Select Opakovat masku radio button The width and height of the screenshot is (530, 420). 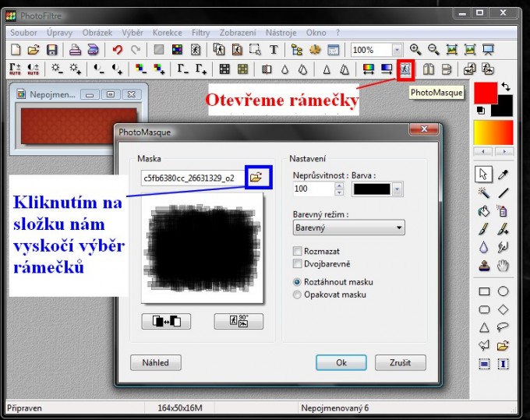297,295
